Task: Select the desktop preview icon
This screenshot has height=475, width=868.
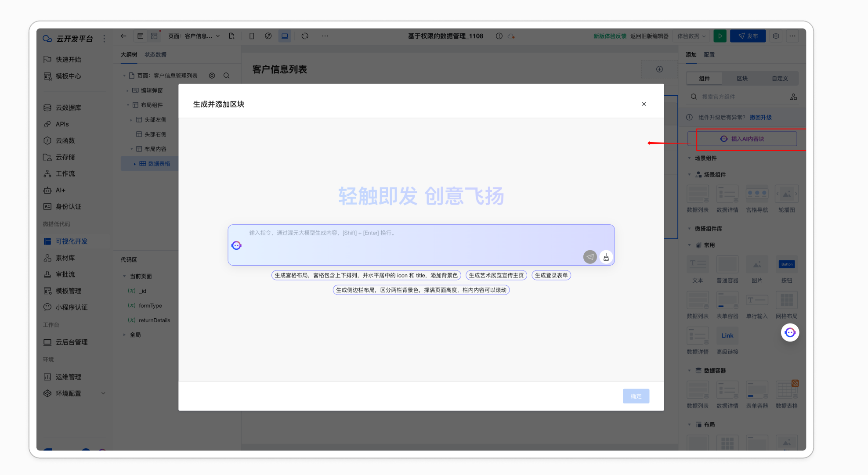Action: tap(285, 36)
